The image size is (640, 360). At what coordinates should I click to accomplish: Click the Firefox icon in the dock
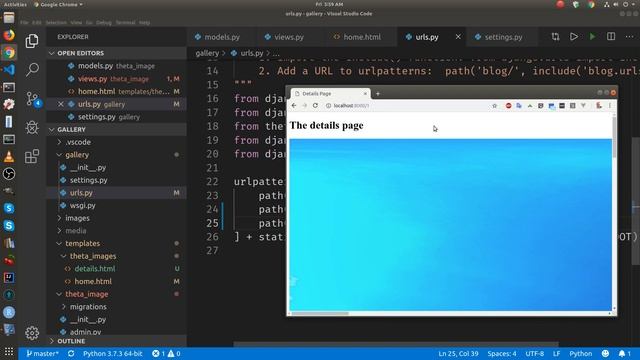coord(9,35)
